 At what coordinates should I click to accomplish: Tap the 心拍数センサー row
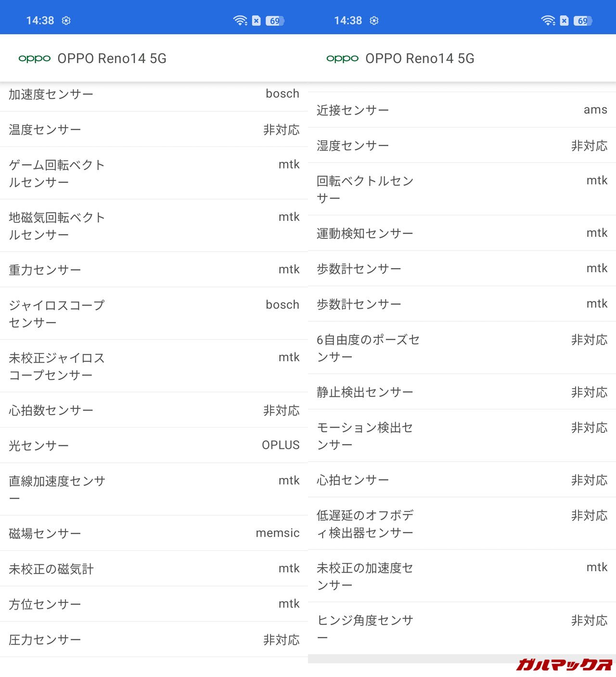point(154,410)
